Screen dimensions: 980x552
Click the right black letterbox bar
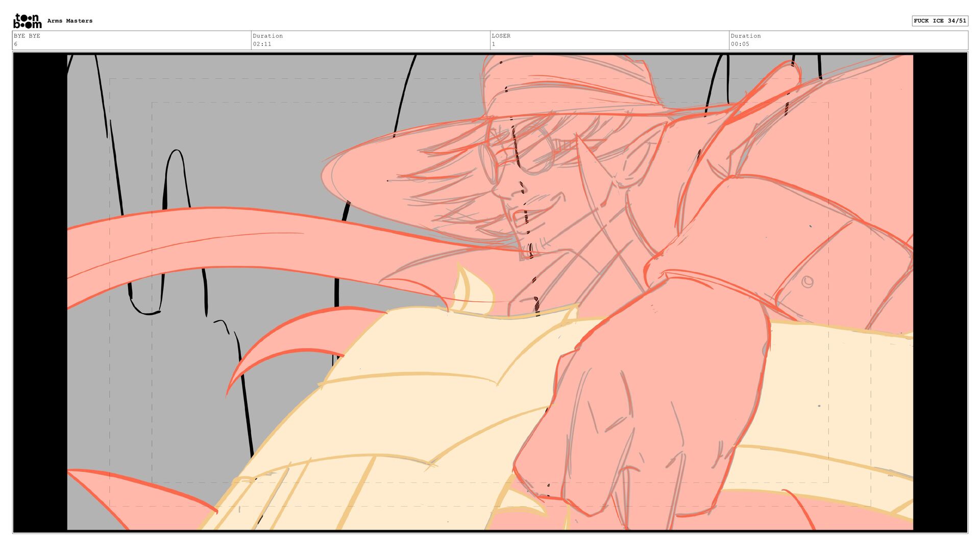pos(940,292)
